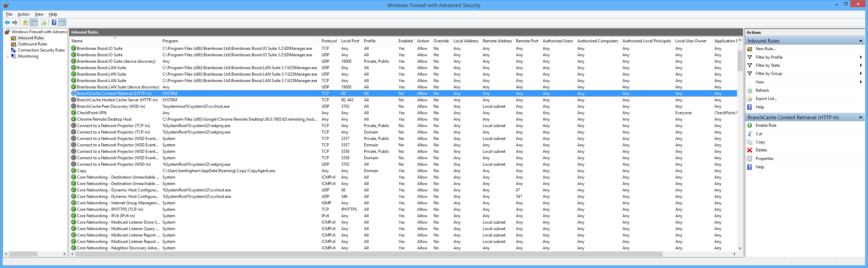The image size is (868, 268).
Task: Expand the Monitoring tree node
Action: point(7,57)
